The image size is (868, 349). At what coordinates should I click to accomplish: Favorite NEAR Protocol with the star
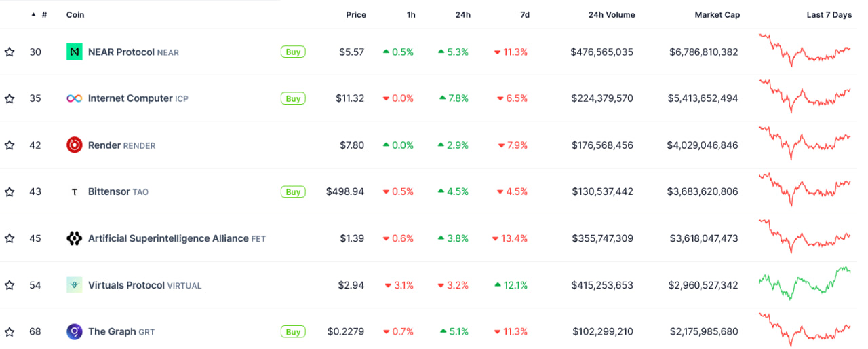pos(9,52)
